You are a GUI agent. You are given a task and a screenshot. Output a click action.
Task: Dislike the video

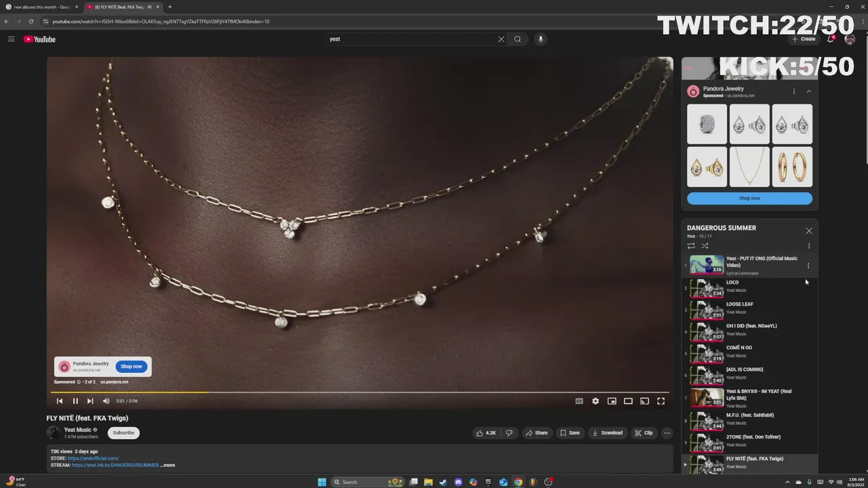click(x=509, y=432)
